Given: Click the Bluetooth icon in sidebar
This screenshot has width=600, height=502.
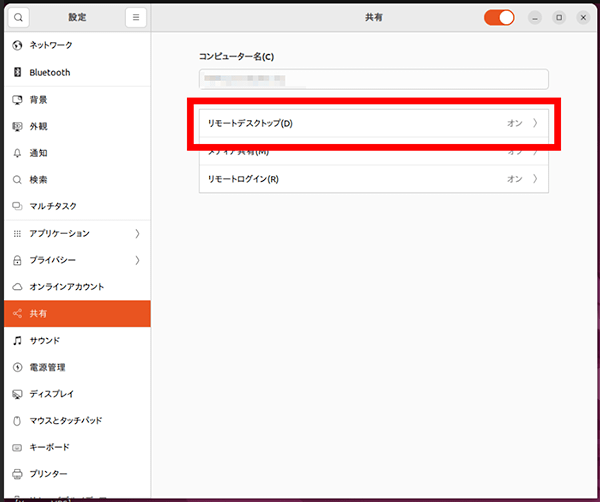Looking at the screenshot, I should (17, 73).
